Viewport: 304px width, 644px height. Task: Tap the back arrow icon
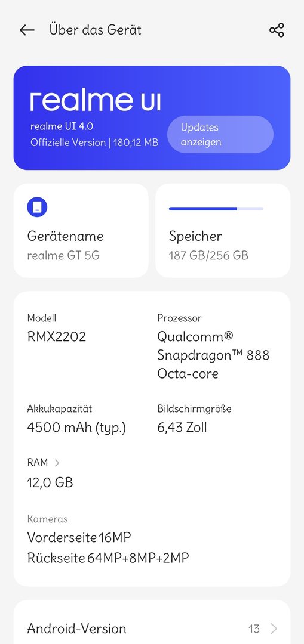27,30
